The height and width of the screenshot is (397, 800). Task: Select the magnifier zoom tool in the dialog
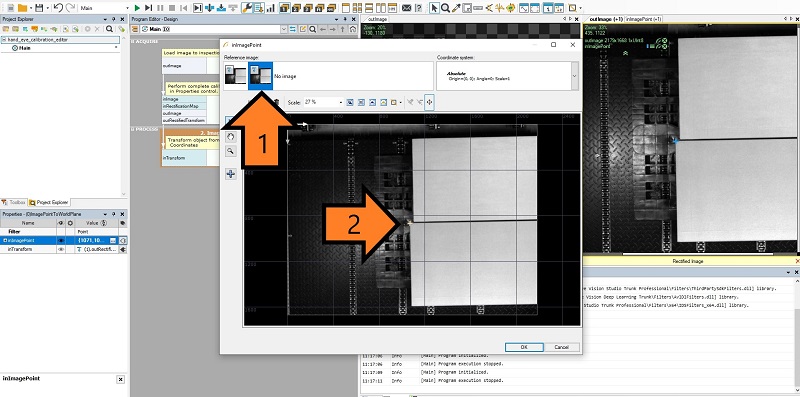(231, 151)
